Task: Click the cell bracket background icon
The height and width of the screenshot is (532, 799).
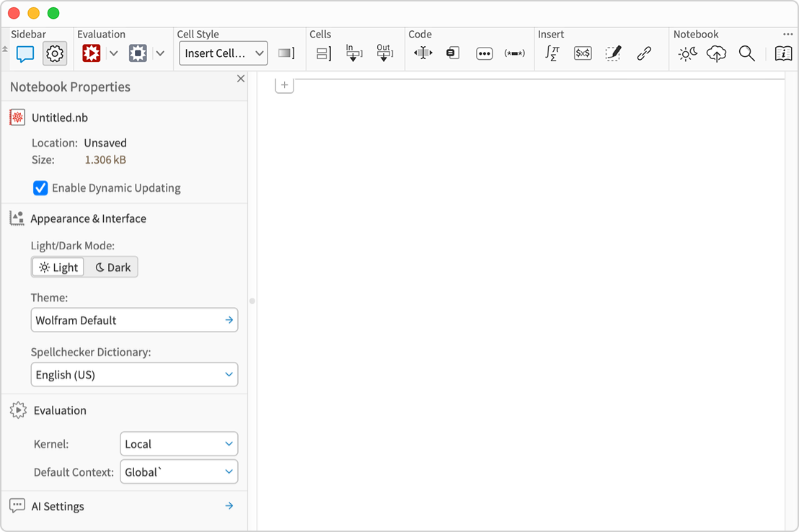Action: (x=286, y=53)
